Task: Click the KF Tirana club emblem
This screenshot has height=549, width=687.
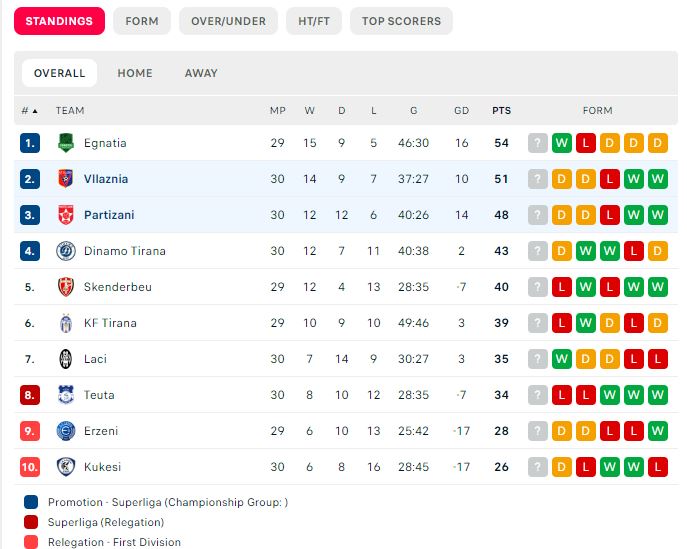Action: (x=66, y=323)
